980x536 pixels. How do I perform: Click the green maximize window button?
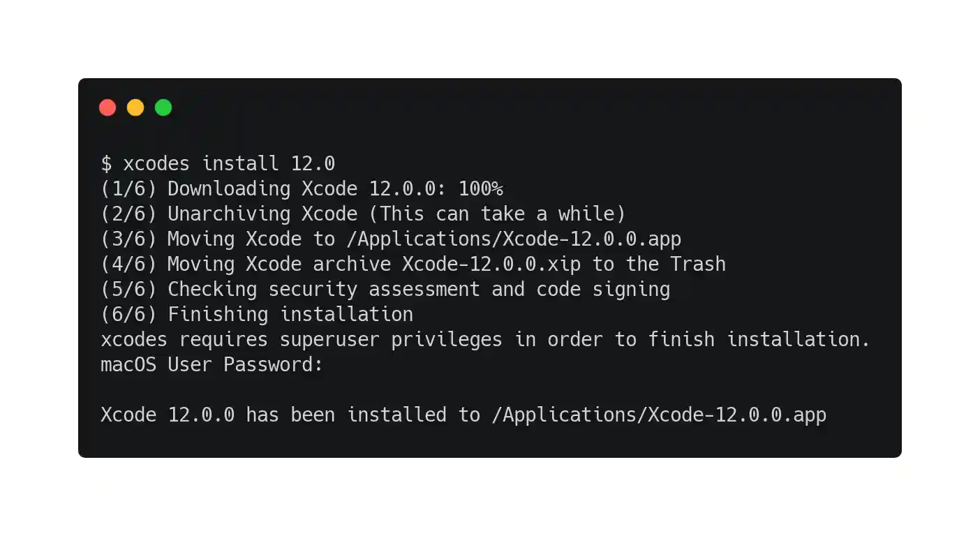pos(163,107)
